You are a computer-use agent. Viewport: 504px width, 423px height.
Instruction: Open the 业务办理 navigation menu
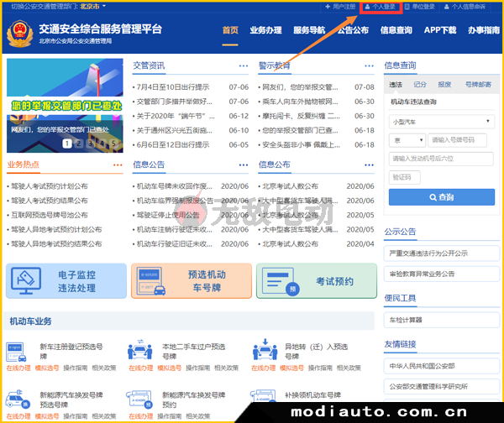[x=265, y=30]
